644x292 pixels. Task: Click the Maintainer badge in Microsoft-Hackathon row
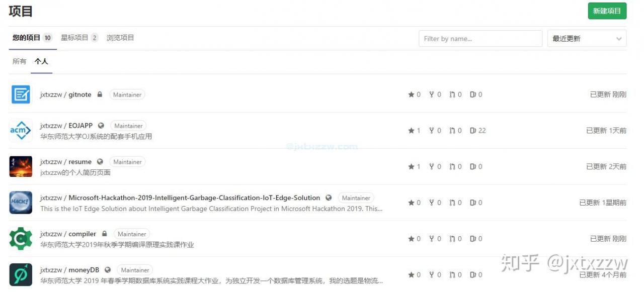tap(356, 198)
